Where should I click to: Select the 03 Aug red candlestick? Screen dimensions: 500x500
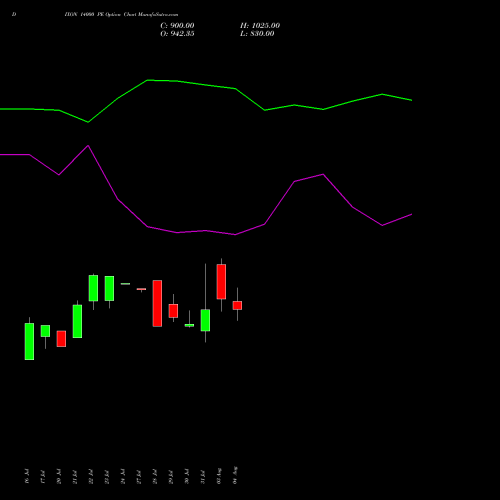click(221, 282)
